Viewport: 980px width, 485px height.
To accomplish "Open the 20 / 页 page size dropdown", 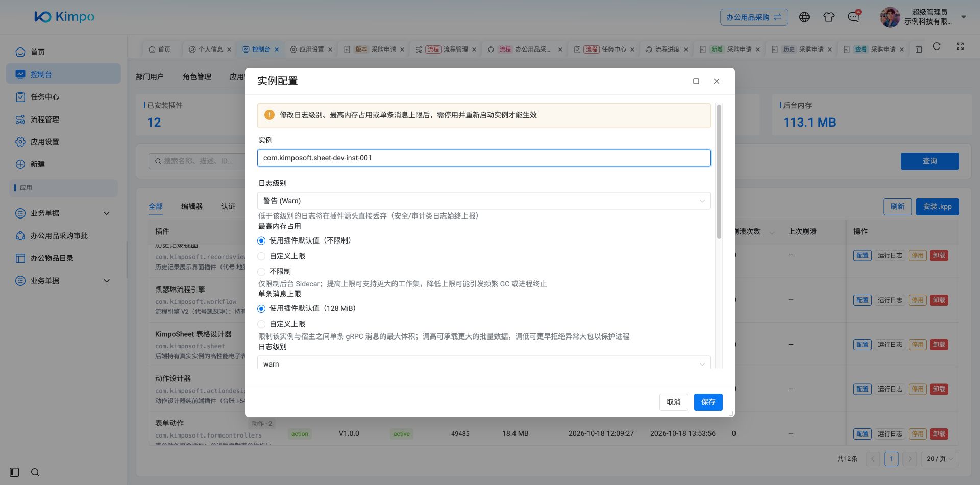I will pyautogui.click(x=941, y=459).
